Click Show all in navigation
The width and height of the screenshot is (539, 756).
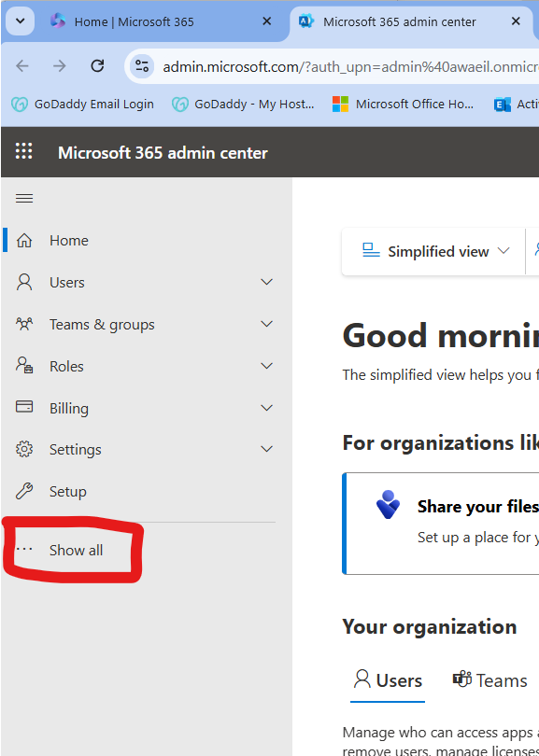click(76, 550)
